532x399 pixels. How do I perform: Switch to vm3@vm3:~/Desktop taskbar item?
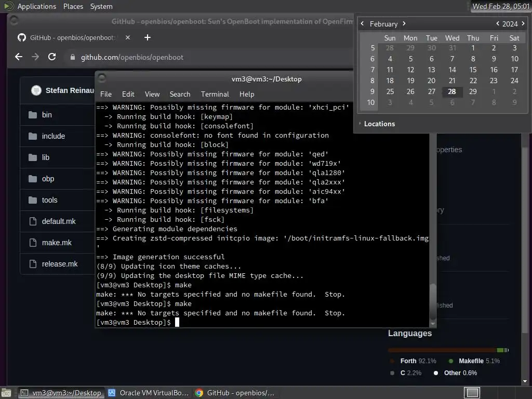61,393
